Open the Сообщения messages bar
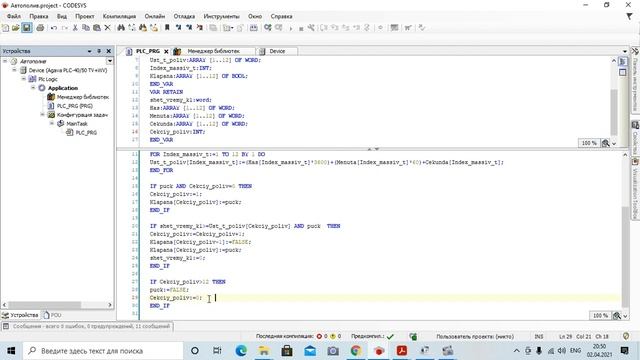 [87, 326]
